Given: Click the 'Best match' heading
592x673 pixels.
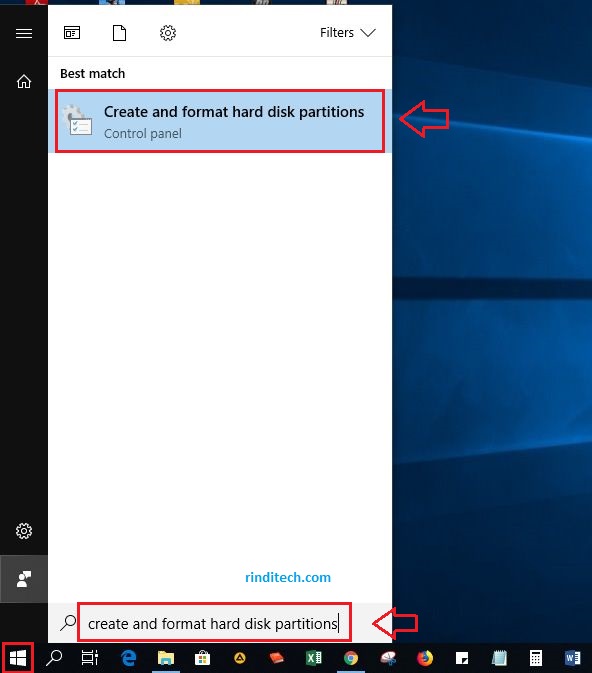Looking at the screenshot, I should [93, 73].
